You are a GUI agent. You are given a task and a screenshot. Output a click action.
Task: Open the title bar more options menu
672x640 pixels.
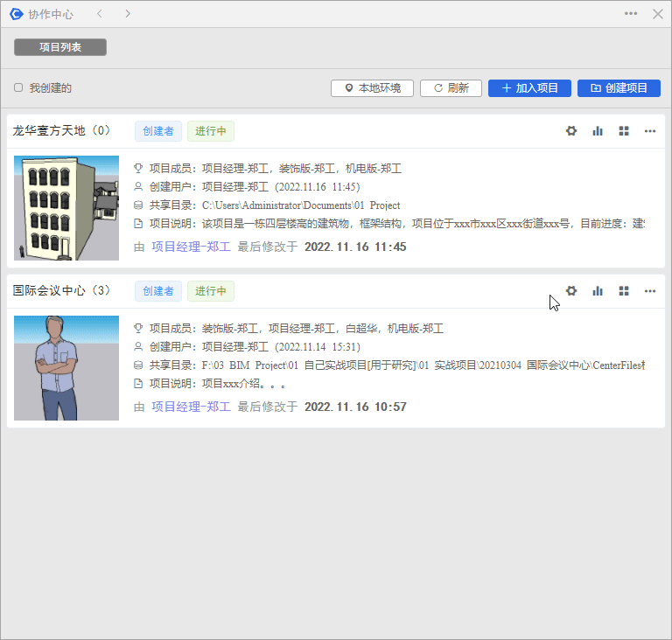pos(631,14)
